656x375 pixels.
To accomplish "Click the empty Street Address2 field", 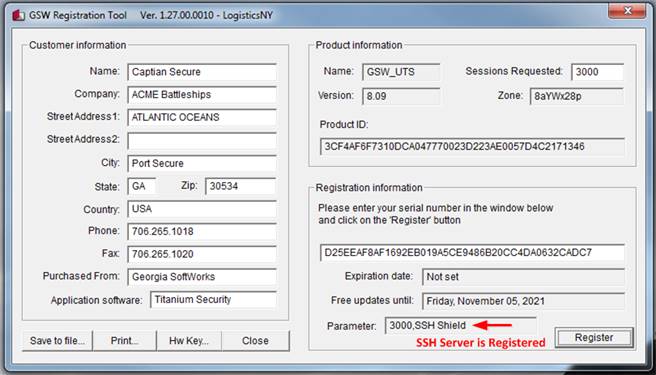I will point(202,141).
